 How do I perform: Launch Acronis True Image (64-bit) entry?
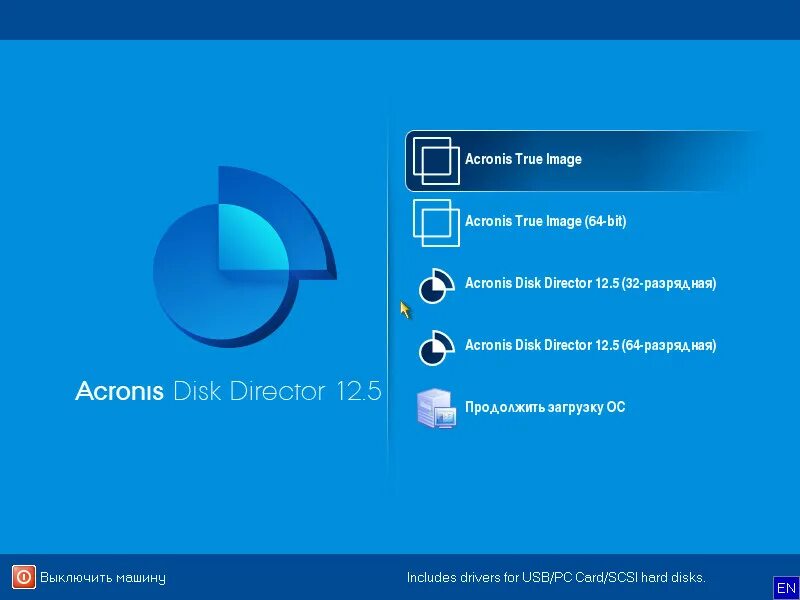545,221
